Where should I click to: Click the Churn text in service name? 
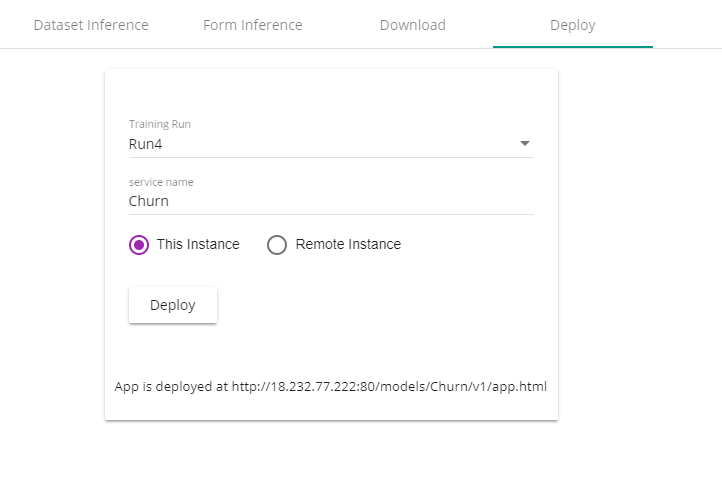(x=149, y=201)
